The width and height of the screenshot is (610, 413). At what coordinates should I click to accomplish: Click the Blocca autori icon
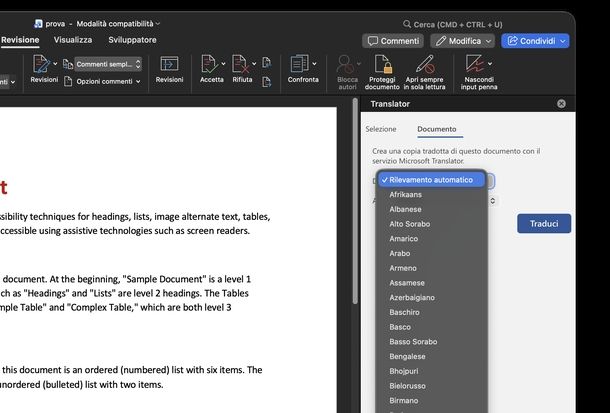345,64
